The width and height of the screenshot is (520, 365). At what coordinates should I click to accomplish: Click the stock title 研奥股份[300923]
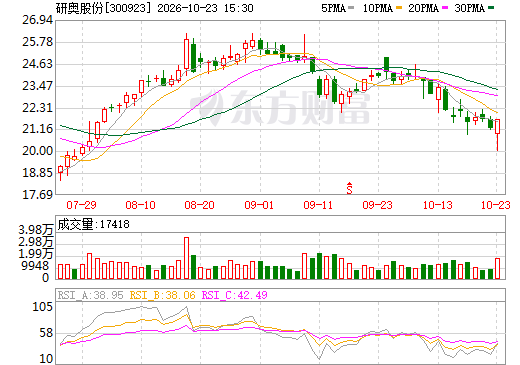(x=103, y=8)
